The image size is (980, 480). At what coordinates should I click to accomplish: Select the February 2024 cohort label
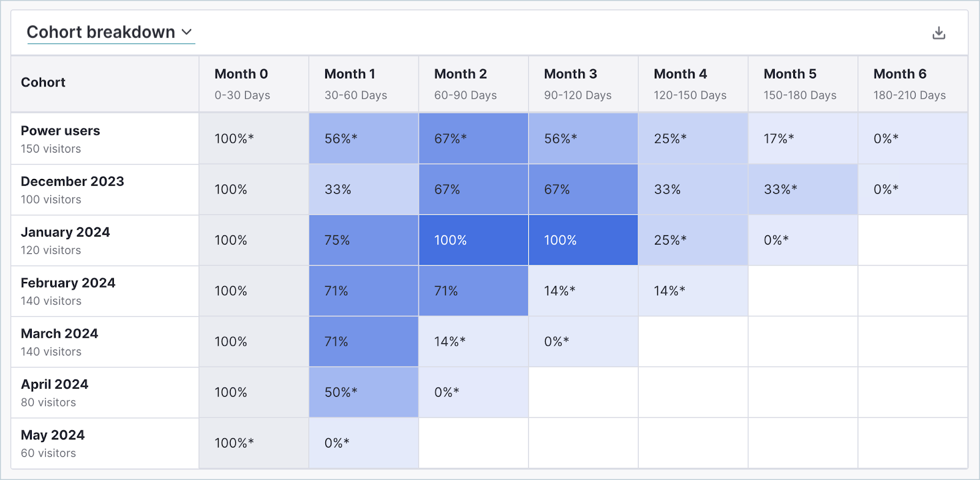coord(68,283)
